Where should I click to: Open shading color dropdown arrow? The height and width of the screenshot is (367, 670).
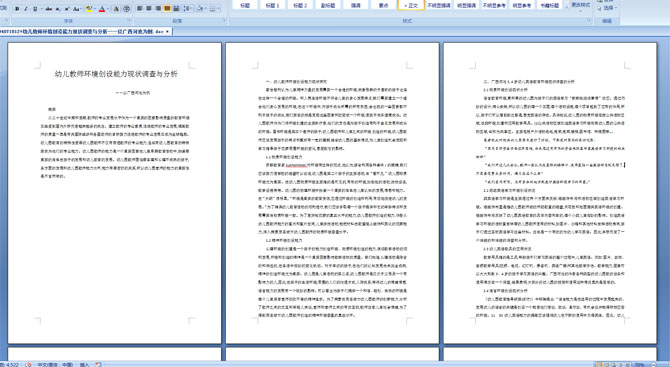tap(207, 9)
